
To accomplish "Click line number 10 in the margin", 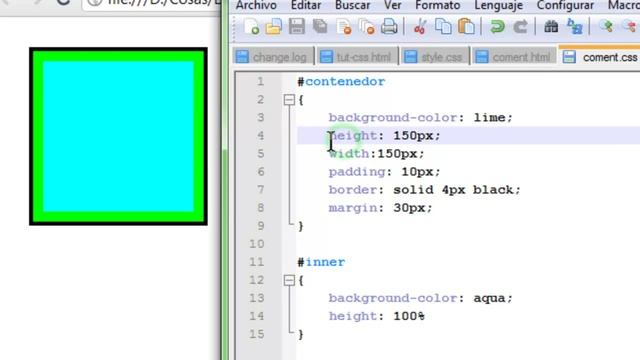I will [x=257, y=244].
